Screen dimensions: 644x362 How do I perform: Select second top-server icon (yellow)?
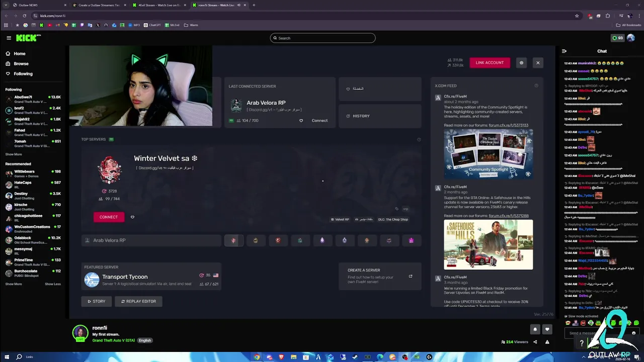tap(256, 240)
